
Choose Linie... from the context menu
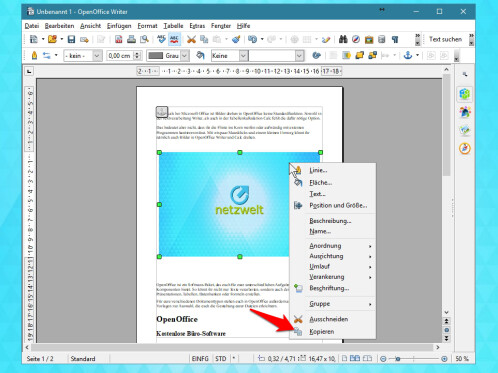333,170
